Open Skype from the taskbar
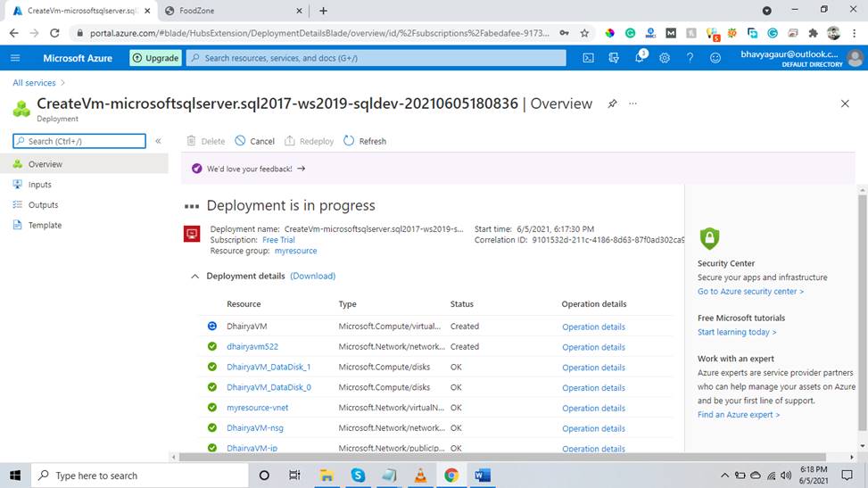Viewport: 868px width, 488px height. pos(358,476)
